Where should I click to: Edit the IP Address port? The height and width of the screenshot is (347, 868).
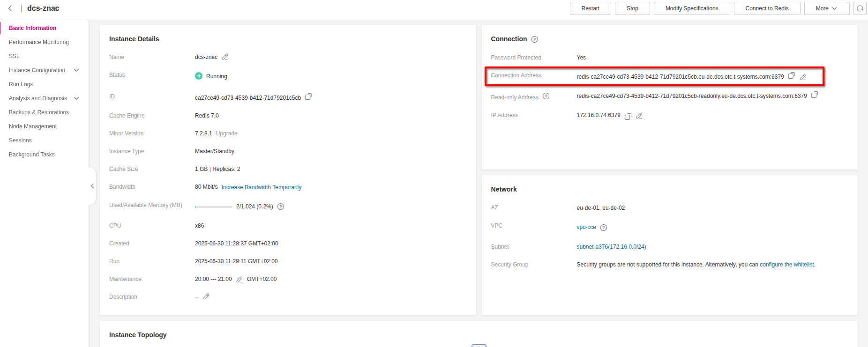[639, 116]
